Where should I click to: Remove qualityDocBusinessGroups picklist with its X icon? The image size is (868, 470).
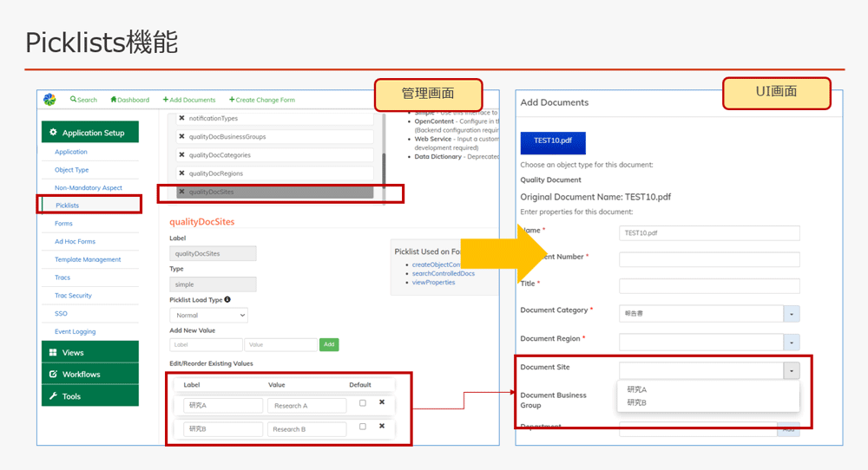(181, 136)
